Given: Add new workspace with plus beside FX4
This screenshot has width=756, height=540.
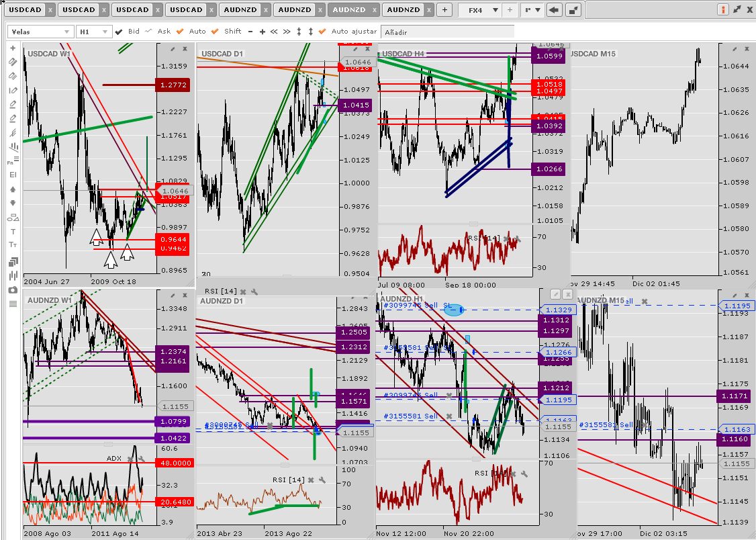Looking at the screenshot, I should pyautogui.click(x=510, y=10).
